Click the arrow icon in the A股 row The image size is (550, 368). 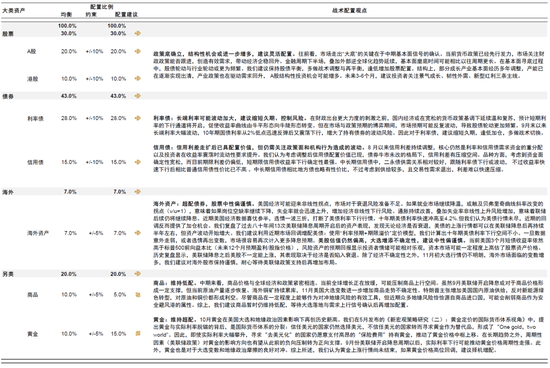138,51
